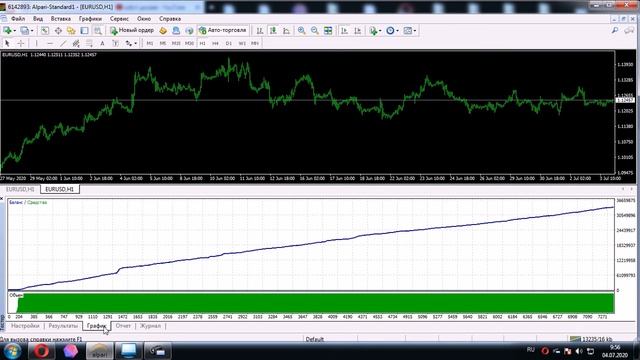Open the Справка menu

(x=170, y=19)
